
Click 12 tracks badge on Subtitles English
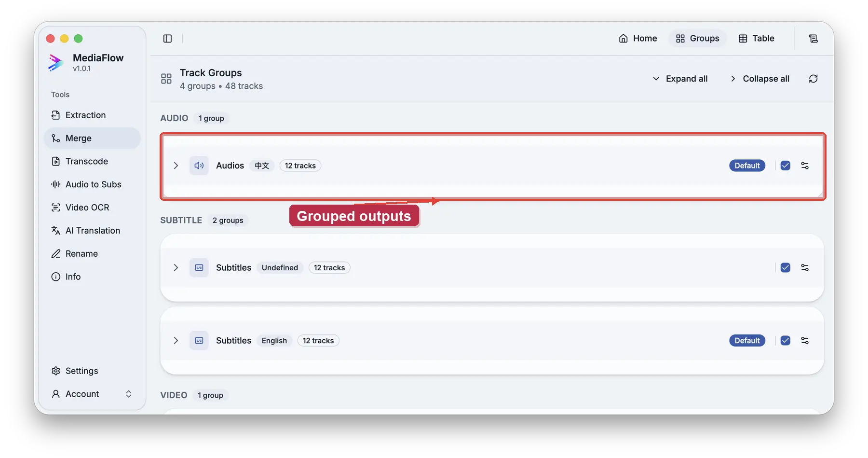pyautogui.click(x=318, y=341)
